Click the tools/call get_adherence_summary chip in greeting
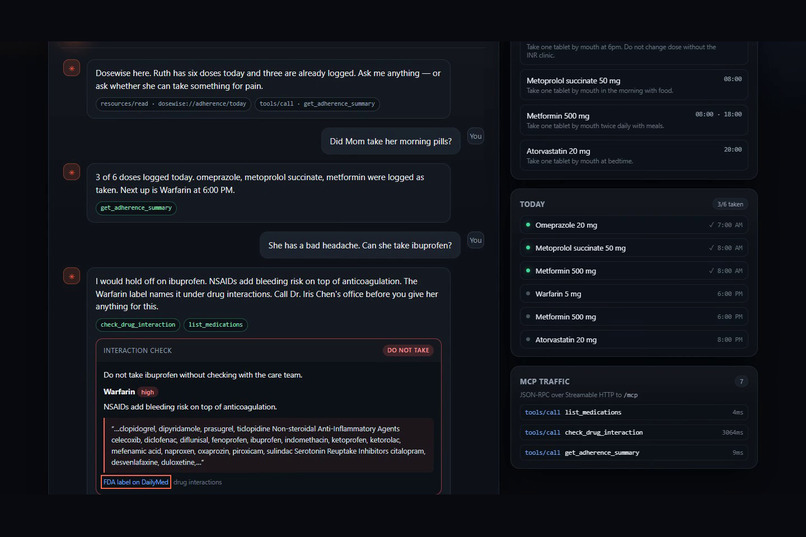The width and height of the screenshot is (806, 537). click(x=317, y=104)
